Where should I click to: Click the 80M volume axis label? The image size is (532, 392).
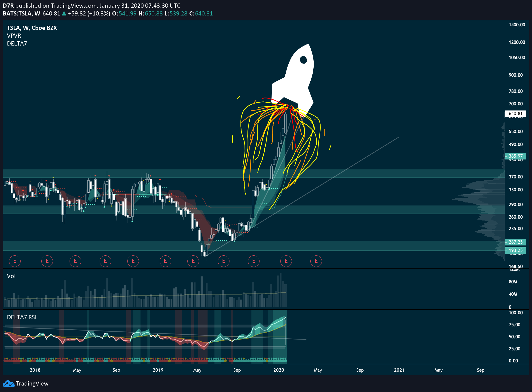tap(513, 282)
